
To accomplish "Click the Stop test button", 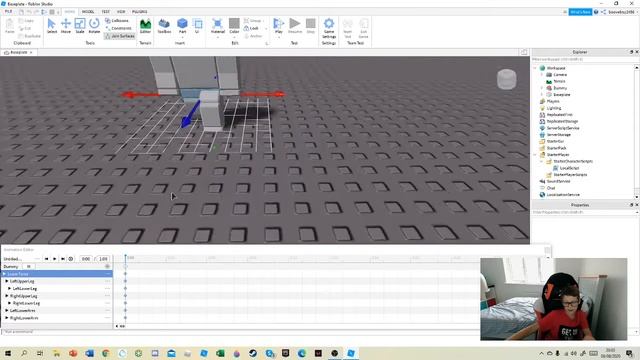I will (x=311, y=26).
